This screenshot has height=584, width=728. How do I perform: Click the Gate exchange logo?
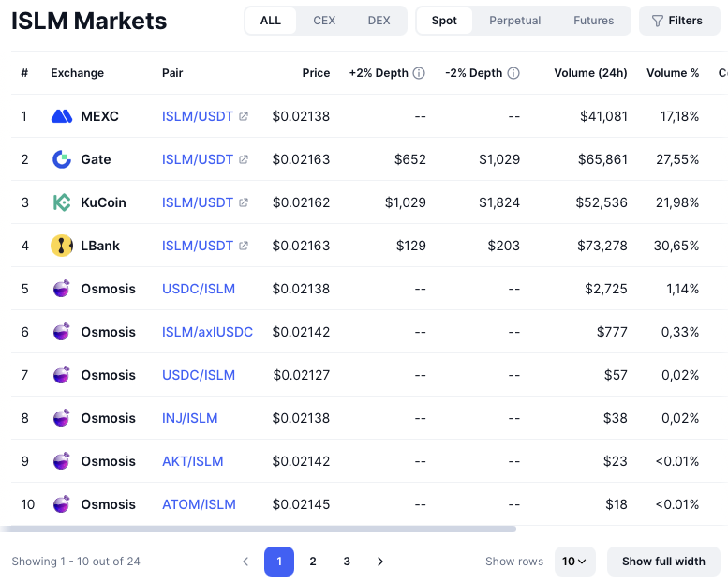[x=61, y=159]
